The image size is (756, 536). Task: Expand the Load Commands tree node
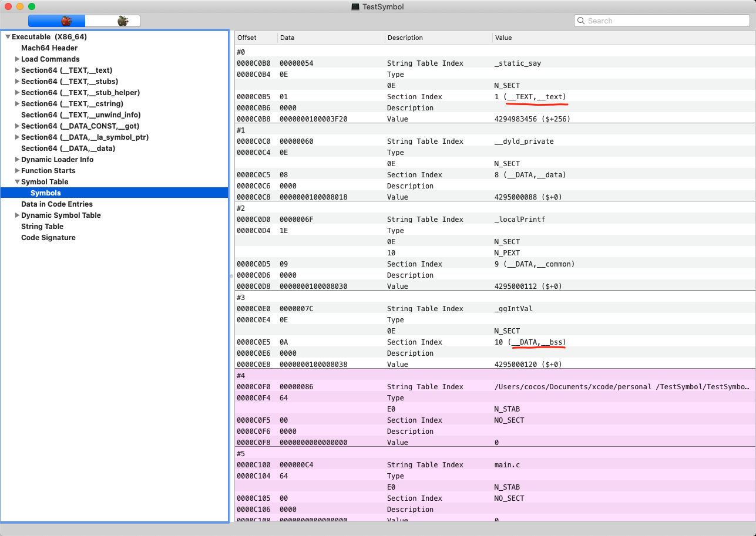click(17, 59)
